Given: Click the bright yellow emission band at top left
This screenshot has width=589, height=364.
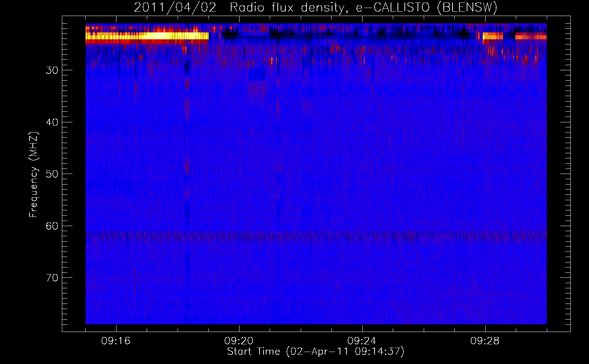Looking at the screenshot, I should pyautogui.click(x=147, y=36).
